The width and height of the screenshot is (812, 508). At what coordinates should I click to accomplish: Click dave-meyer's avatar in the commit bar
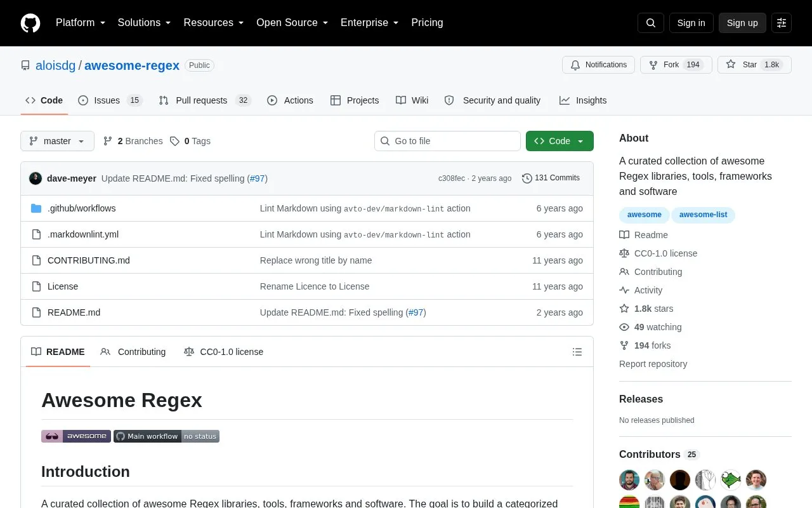point(36,178)
